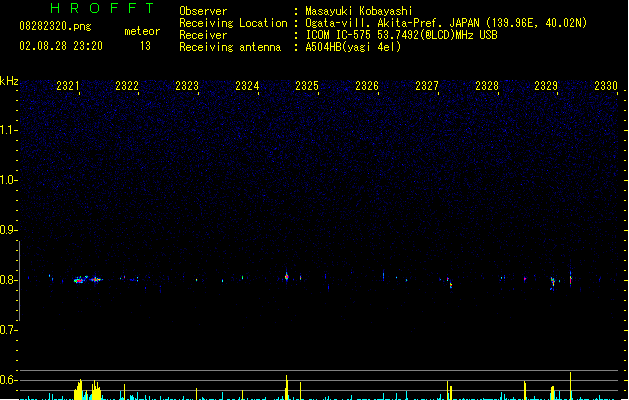Click the 2328 time marker

[x=487, y=86]
